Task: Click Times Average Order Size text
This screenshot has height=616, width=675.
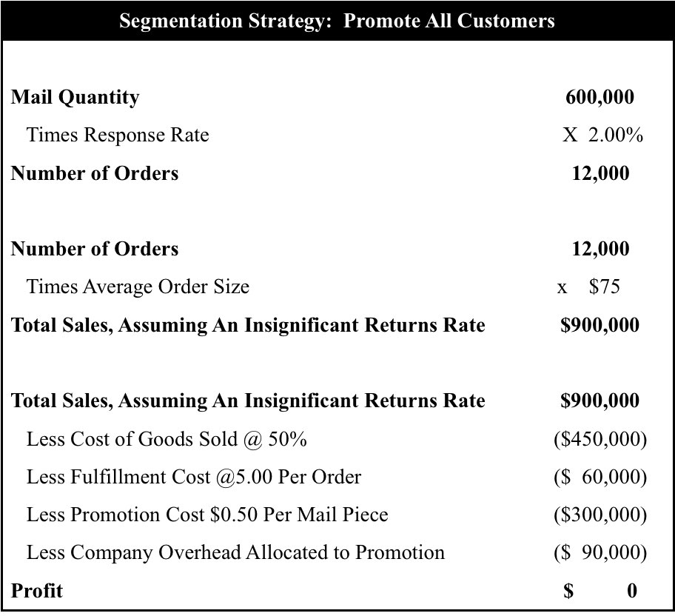Action: click(138, 287)
